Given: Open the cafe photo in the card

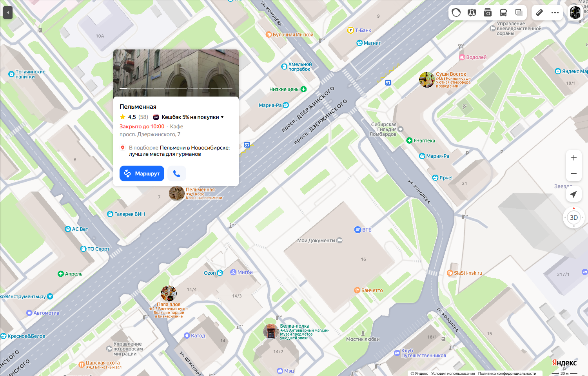Looking at the screenshot, I should click(x=176, y=73).
